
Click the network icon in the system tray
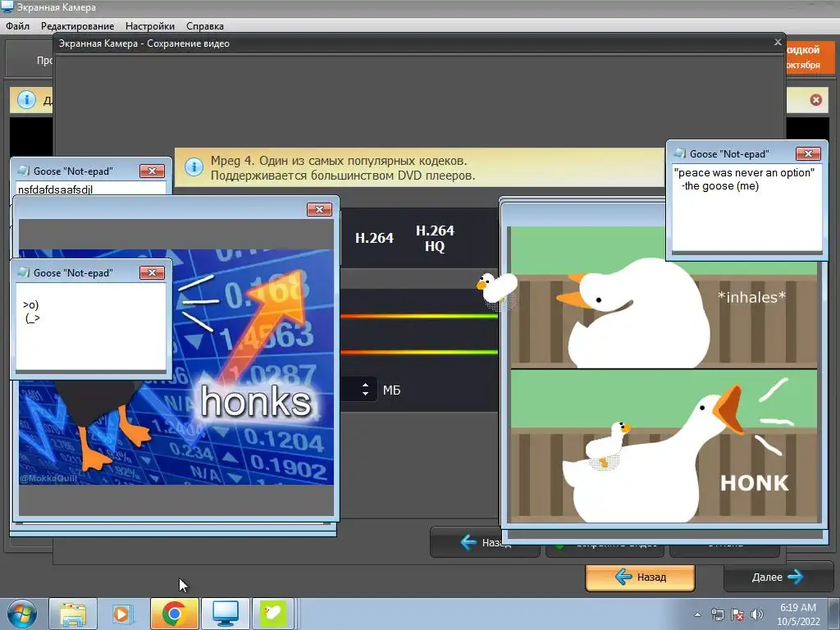coord(717,614)
